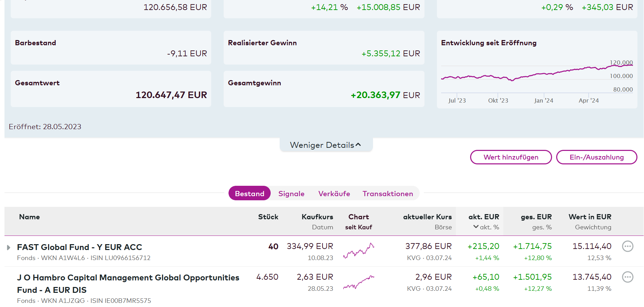The image size is (644, 307).
Task: Expand the FAST Global Fund row
Action: [x=9, y=248]
